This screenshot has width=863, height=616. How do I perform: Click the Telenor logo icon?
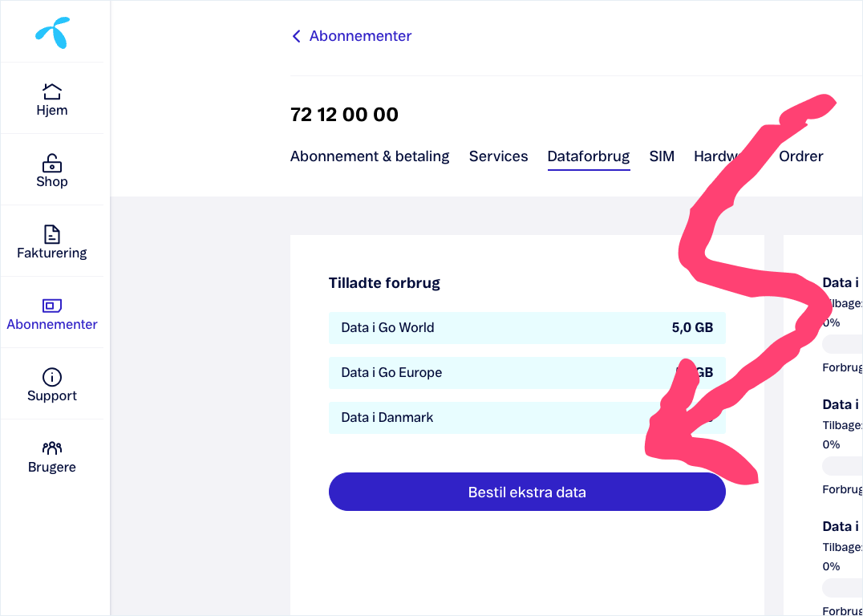pos(52,32)
